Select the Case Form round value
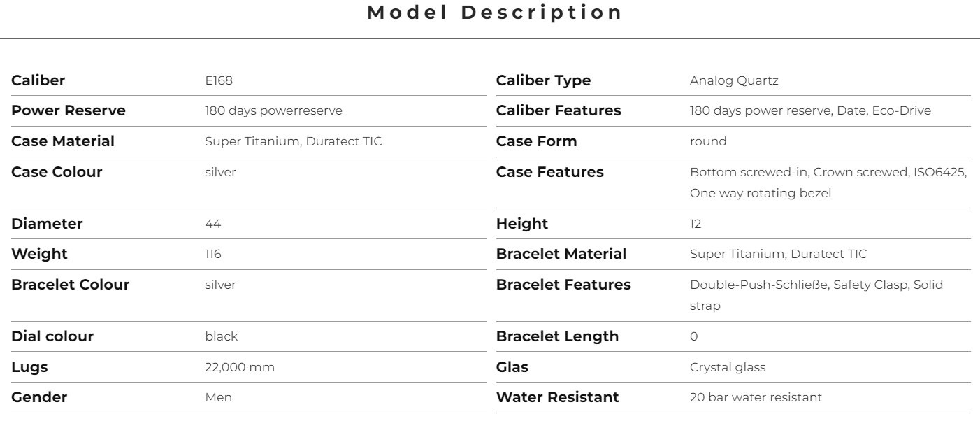980x421 pixels. tap(708, 142)
